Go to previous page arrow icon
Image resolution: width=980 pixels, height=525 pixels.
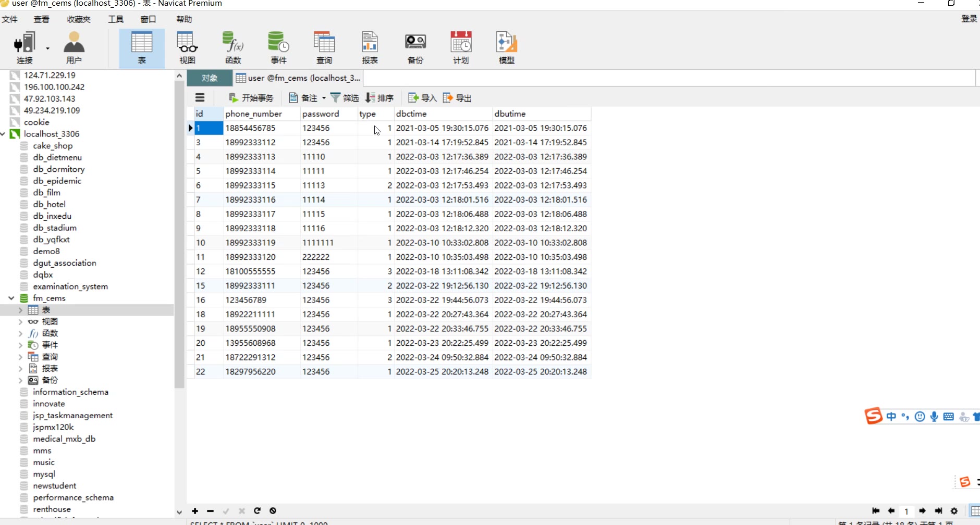pos(891,511)
